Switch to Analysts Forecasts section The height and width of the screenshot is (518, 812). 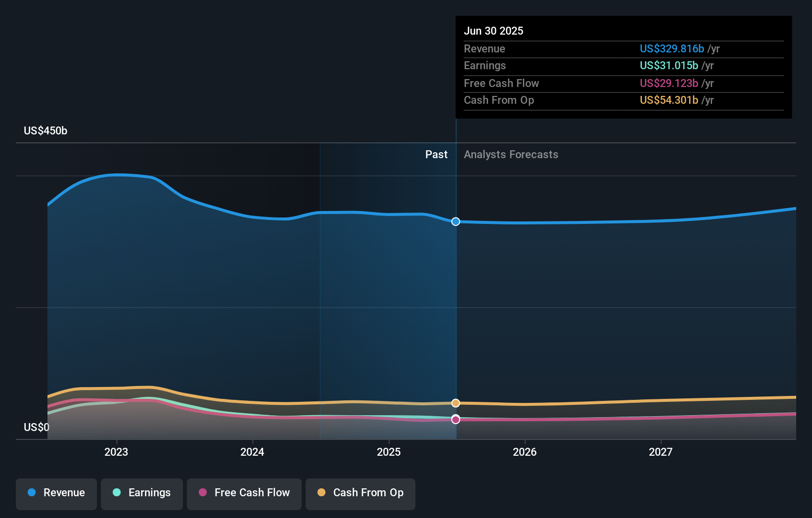pos(511,154)
